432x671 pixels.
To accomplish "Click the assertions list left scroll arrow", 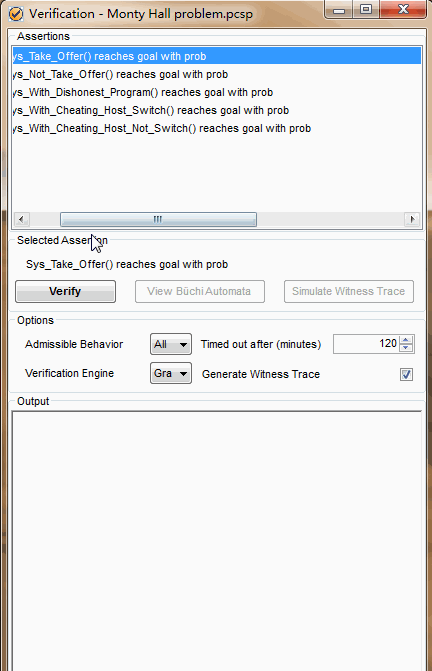I will [21, 220].
